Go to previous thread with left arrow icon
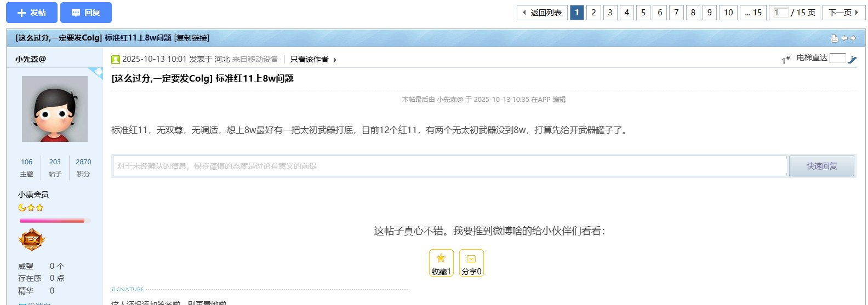This screenshot has width=868, height=305. pos(844,38)
